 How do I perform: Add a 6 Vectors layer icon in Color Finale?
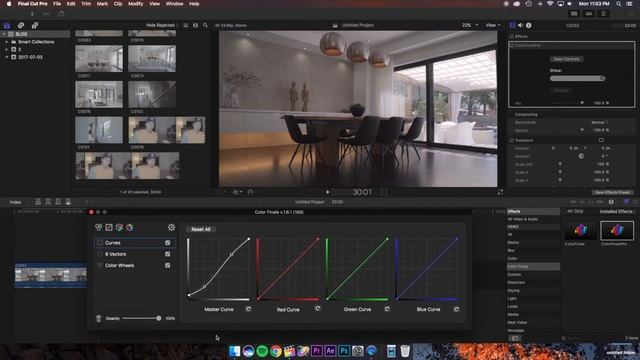click(130, 227)
